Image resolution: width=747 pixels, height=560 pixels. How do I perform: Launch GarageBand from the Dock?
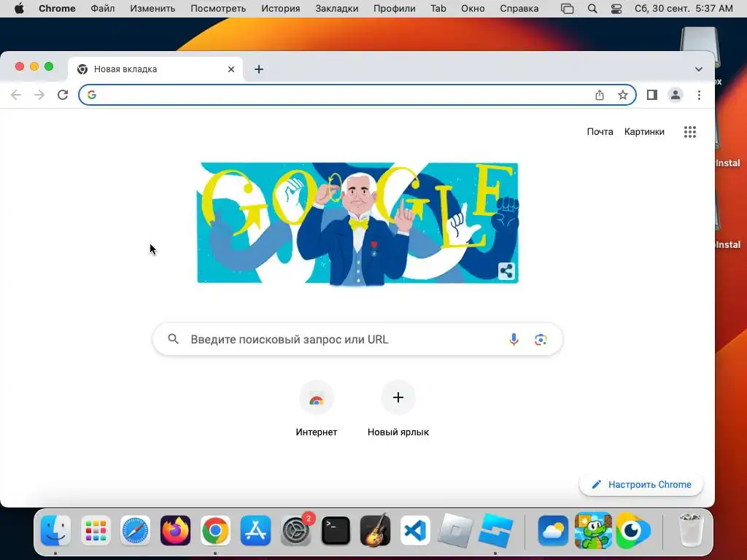[376, 530]
